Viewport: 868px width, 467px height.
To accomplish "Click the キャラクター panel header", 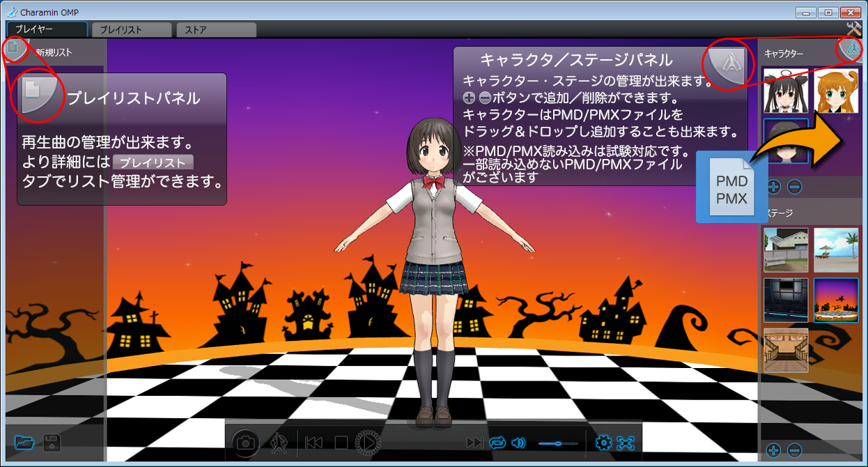I will pyautogui.click(x=784, y=53).
